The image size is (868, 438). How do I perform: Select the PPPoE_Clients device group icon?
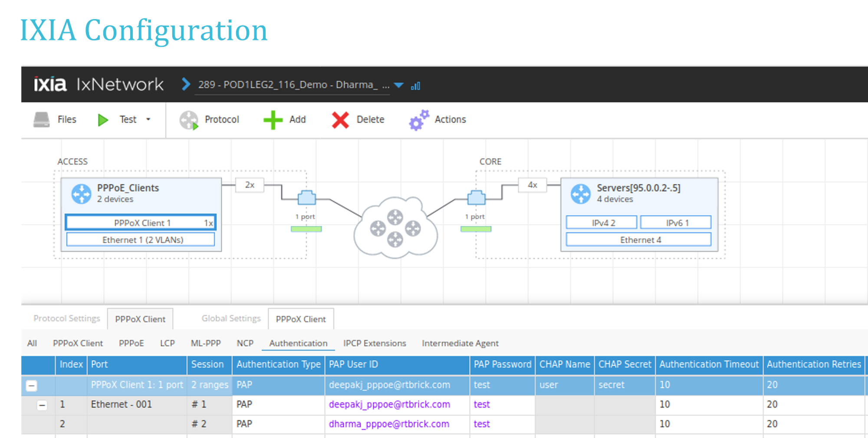[x=81, y=194]
